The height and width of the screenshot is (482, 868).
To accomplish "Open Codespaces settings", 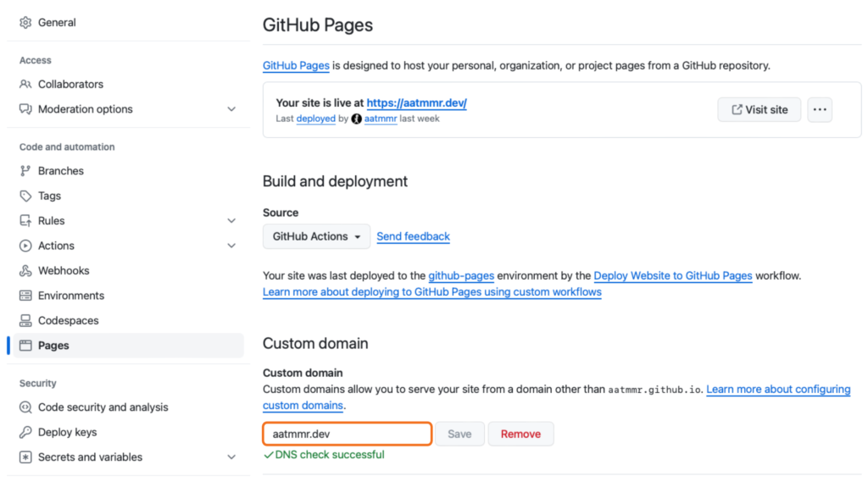I will pyautogui.click(x=68, y=320).
